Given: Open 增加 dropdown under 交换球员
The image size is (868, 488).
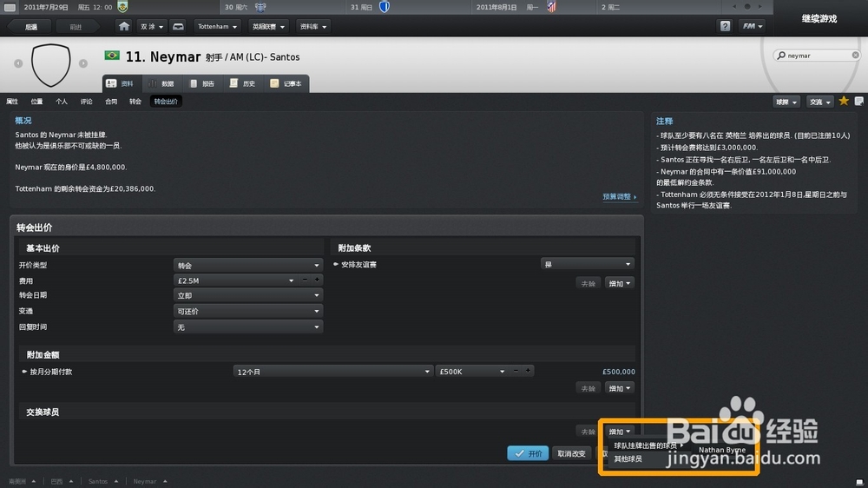Looking at the screenshot, I should tap(620, 431).
